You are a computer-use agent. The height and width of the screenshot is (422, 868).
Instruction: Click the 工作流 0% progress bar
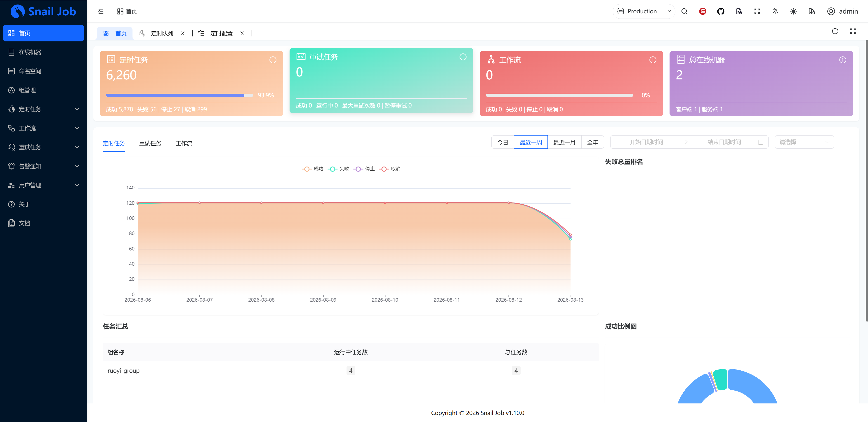pos(559,95)
